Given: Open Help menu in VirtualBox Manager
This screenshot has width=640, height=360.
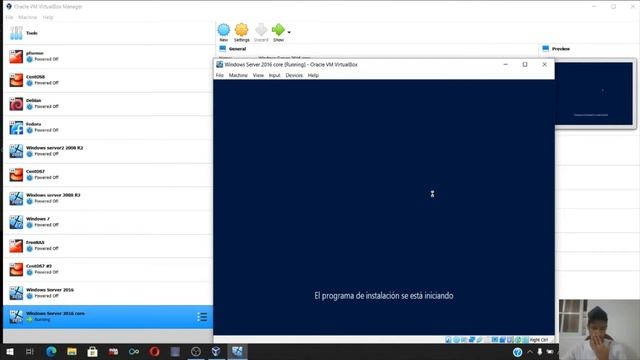Looking at the screenshot, I should 48,18.
